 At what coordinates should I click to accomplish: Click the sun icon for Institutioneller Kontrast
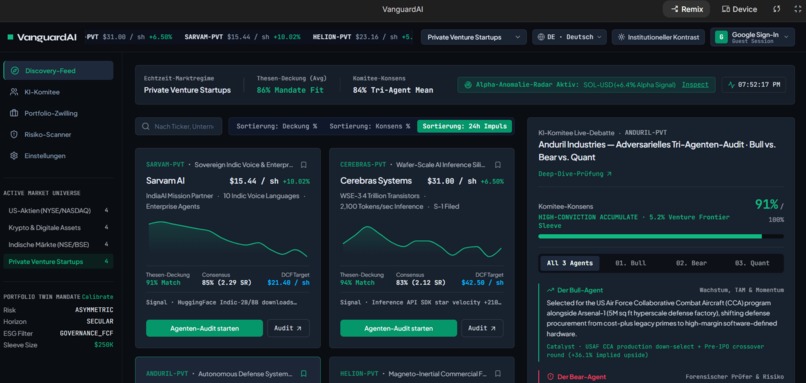621,37
